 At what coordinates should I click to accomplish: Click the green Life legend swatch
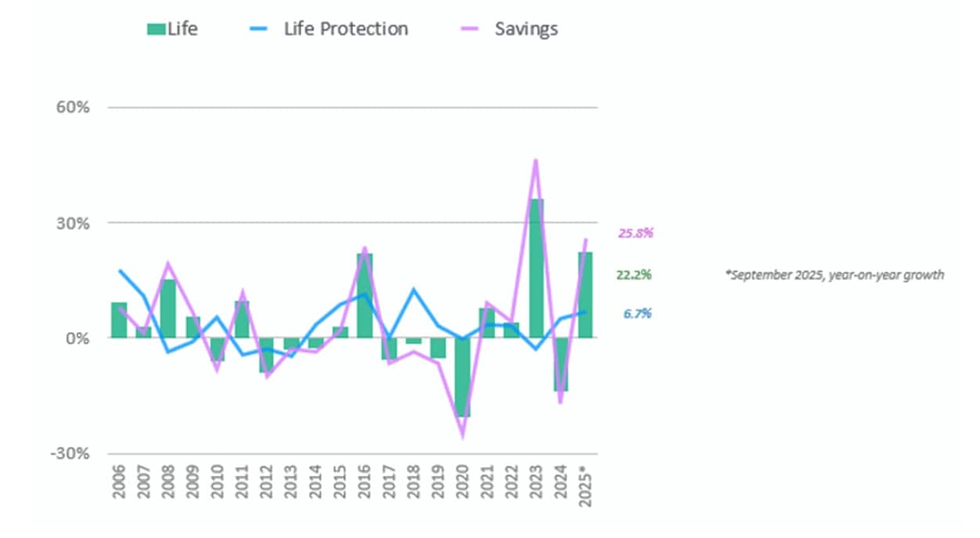tap(157, 30)
